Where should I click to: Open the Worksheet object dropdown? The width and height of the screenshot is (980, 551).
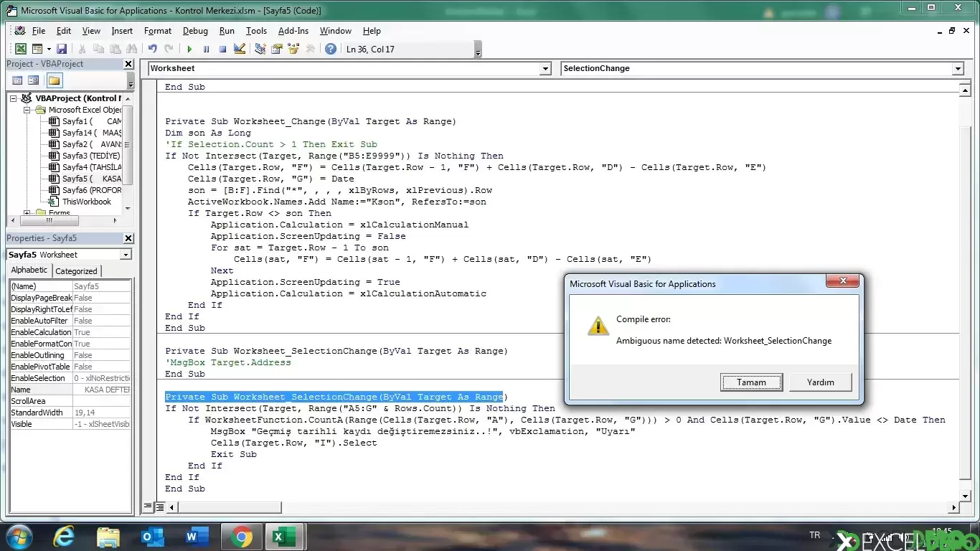pyautogui.click(x=545, y=68)
